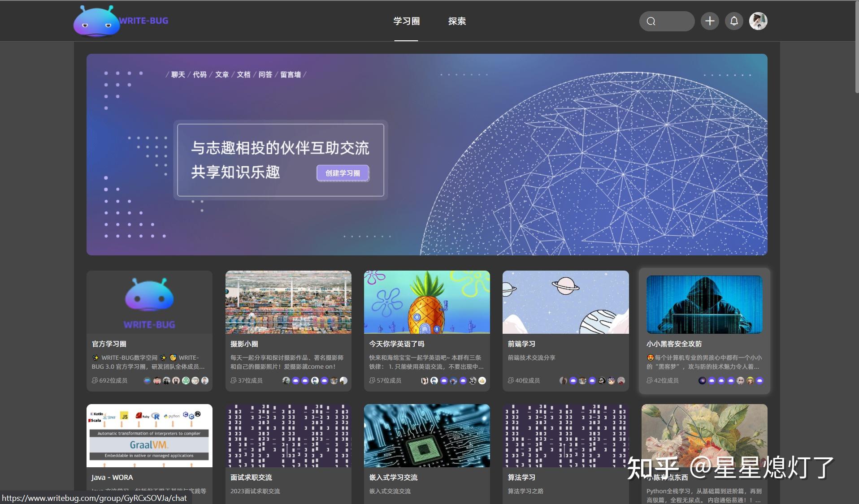Open the 留言墙 section link

click(290, 75)
